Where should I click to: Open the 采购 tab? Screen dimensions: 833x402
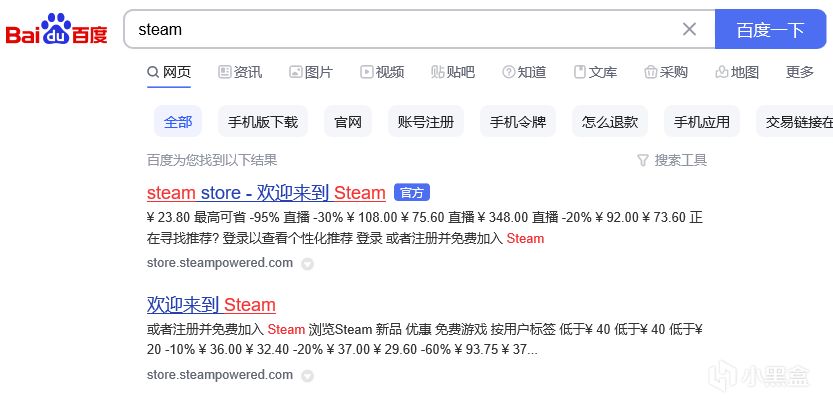(666, 72)
